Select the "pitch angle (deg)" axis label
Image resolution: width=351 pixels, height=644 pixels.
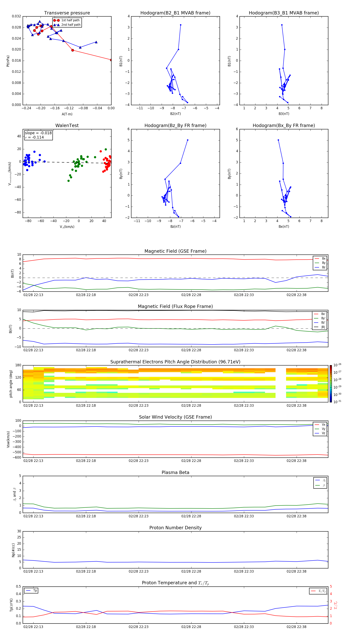[x=11, y=384]
